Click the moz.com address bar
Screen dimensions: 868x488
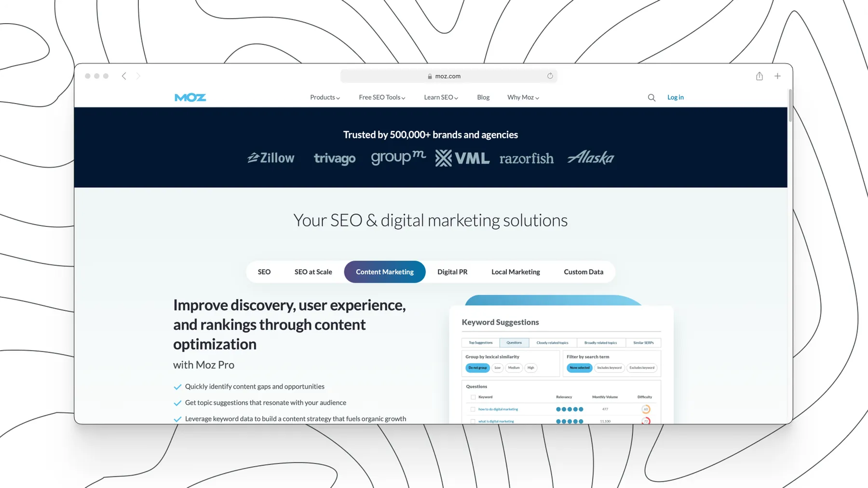[x=448, y=76]
